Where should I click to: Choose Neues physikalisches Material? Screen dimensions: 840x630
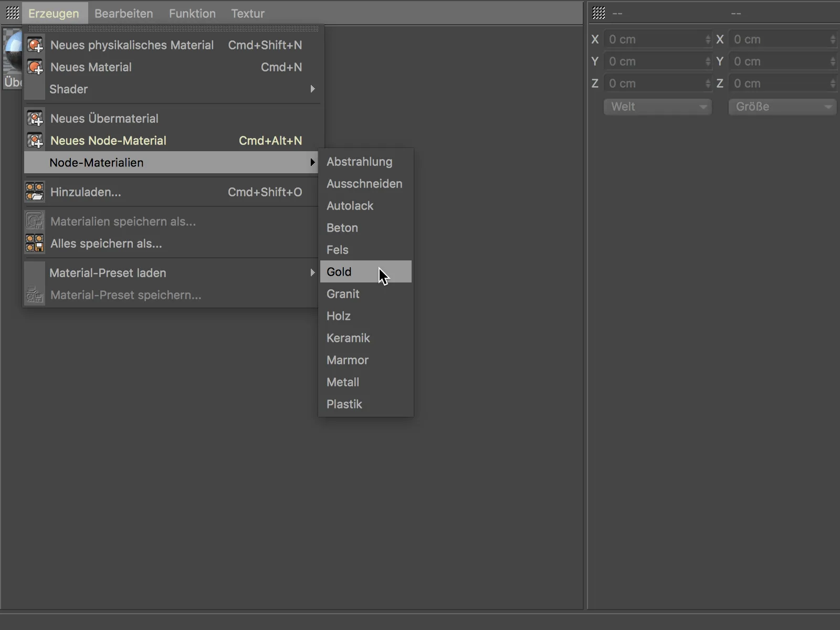click(172, 45)
